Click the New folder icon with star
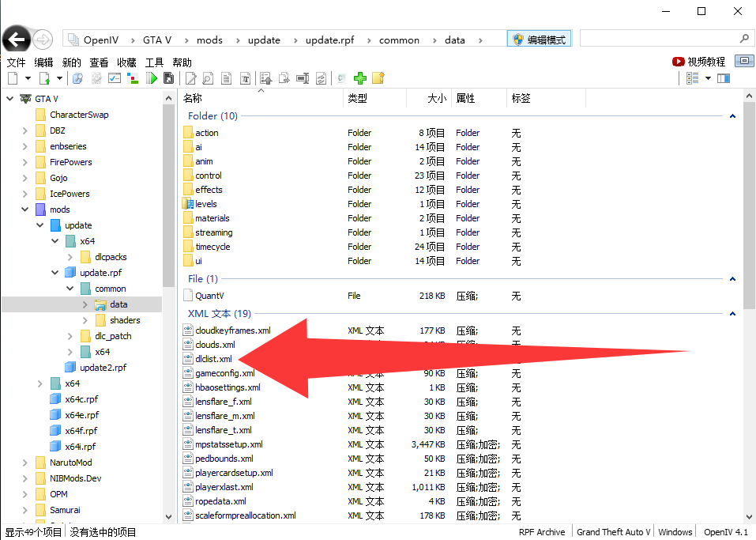The image size is (756, 540). tap(378, 78)
